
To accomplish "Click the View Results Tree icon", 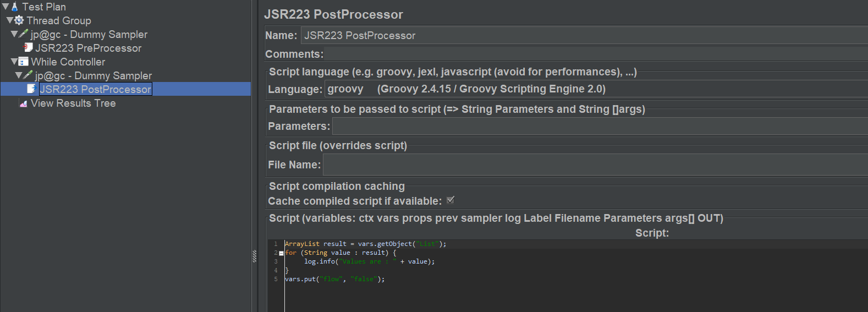I will (x=23, y=103).
